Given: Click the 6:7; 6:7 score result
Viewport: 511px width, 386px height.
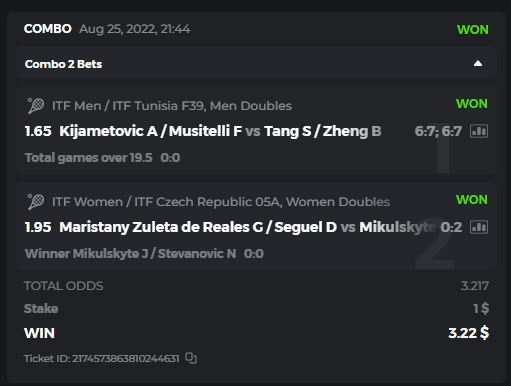Looking at the screenshot, I should 438,131.
